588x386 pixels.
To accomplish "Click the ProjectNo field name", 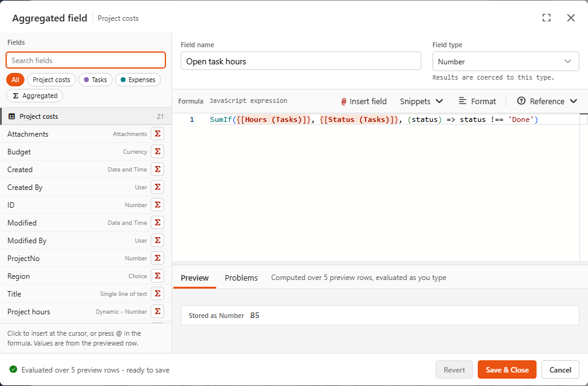I will click(x=23, y=258).
